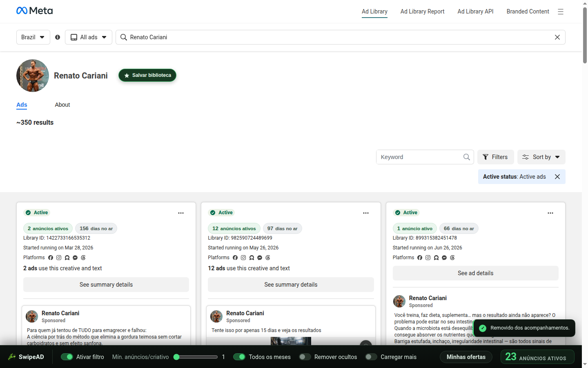Open Ad Library Report
This screenshot has height=368, width=588.
tap(423, 11)
